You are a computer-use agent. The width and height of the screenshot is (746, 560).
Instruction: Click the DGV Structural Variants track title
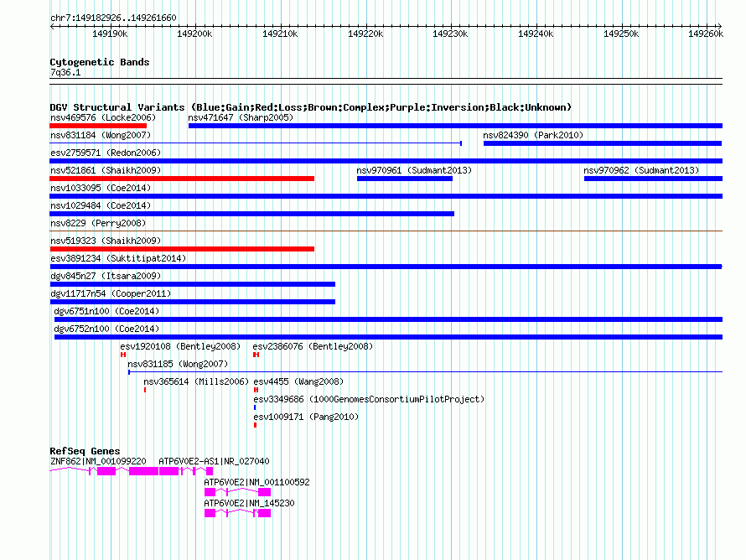click(x=311, y=107)
